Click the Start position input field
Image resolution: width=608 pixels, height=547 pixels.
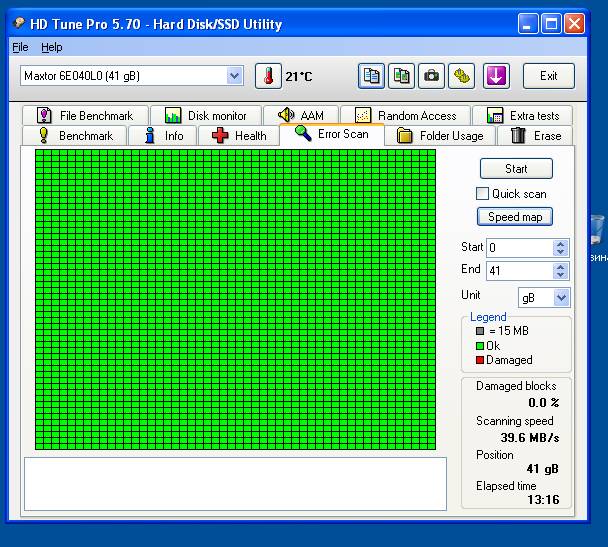pyautogui.click(x=520, y=248)
